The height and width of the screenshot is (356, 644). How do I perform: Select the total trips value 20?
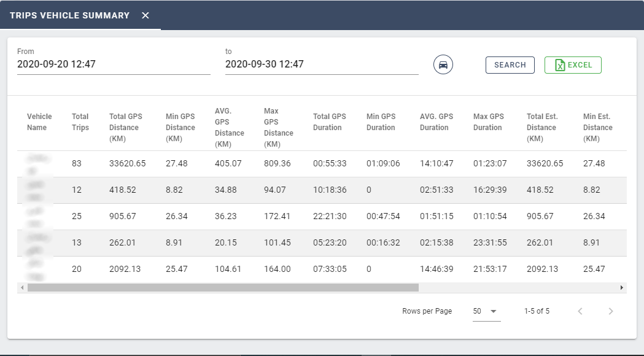76,269
